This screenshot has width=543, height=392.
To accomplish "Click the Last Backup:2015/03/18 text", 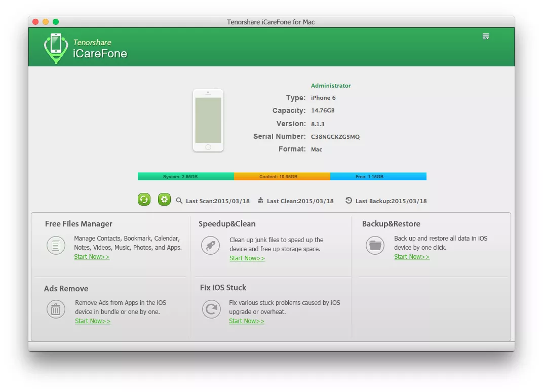I will pos(392,201).
